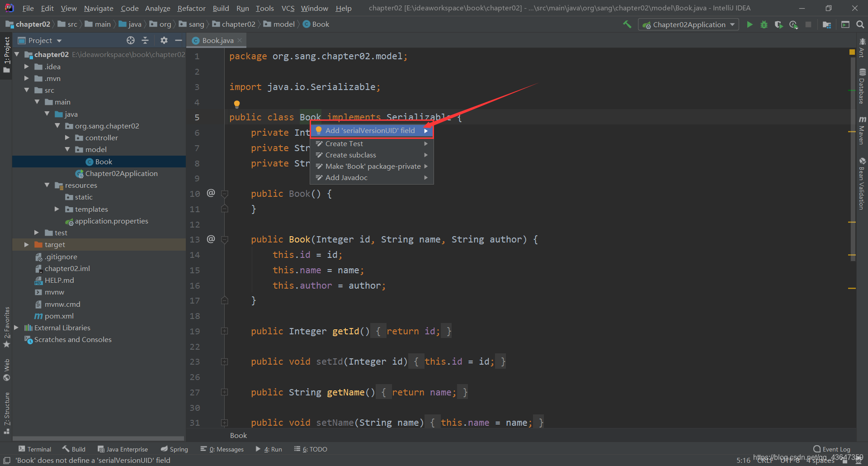
Task: Click the editor vertical scrollbar
Action: pos(853,158)
